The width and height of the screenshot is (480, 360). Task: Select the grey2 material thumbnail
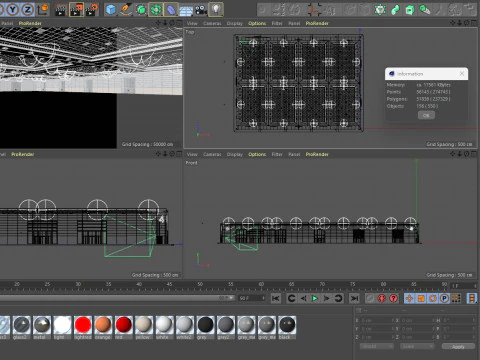point(226,325)
